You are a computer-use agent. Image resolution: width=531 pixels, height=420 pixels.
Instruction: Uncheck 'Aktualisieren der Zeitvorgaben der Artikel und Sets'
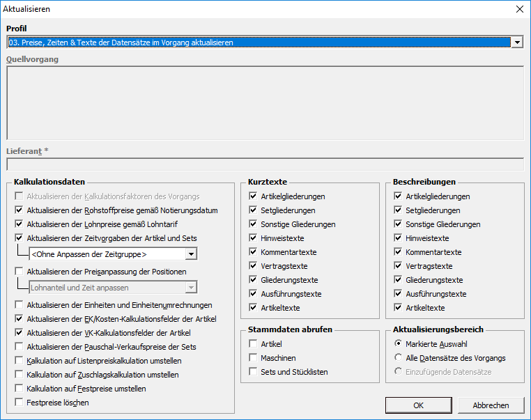[20, 238]
